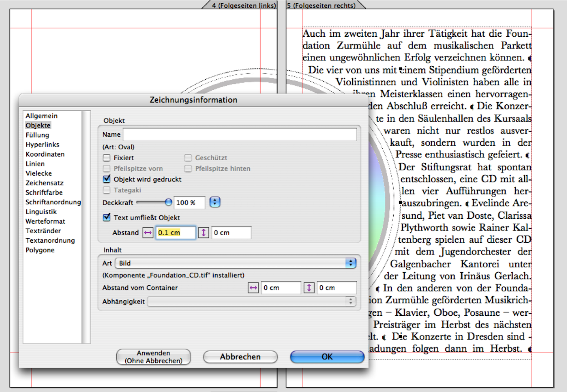Click vertical Abstand vom Container icon

[x=309, y=288]
